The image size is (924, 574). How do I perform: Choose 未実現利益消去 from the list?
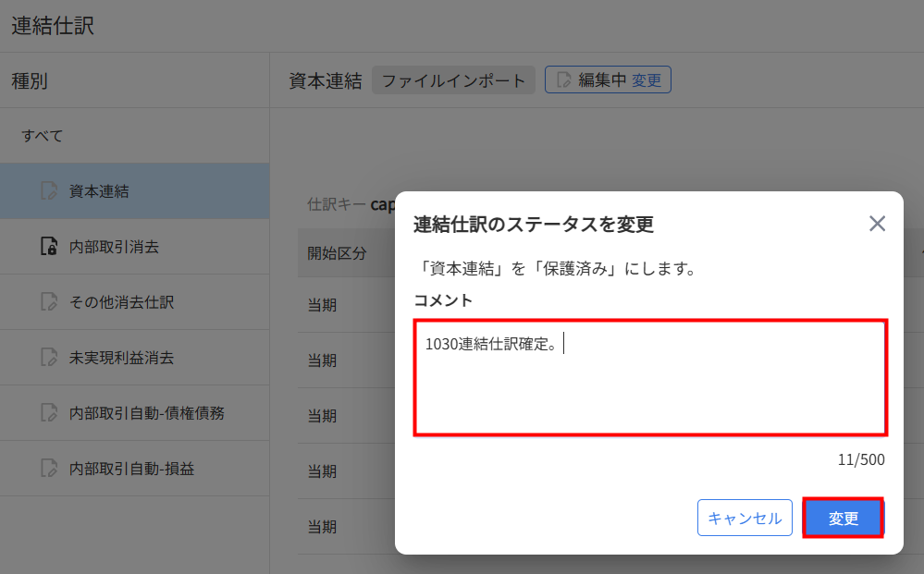click(121, 358)
